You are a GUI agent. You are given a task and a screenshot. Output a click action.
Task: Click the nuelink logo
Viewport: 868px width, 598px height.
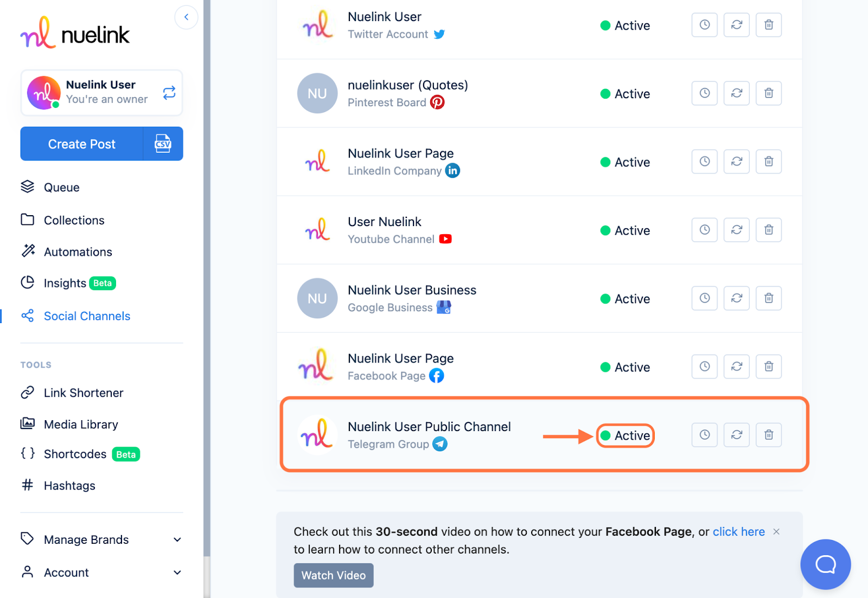point(75,33)
